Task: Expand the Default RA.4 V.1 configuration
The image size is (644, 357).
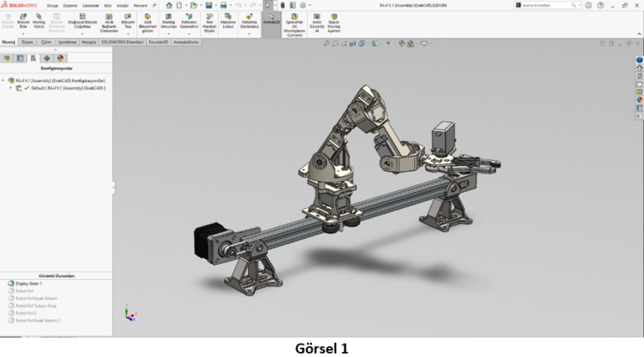Action: (11, 88)
